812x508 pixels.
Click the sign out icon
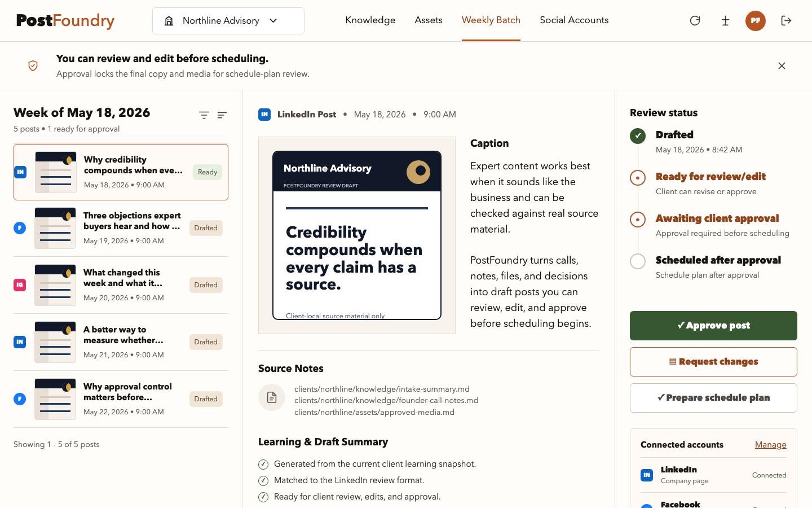786,21
